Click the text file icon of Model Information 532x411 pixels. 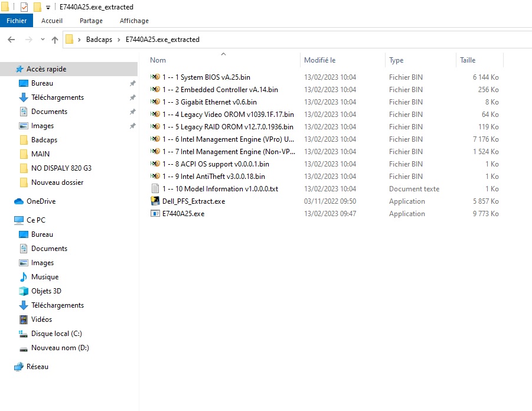pyautogui.click(x=155, y=189)
